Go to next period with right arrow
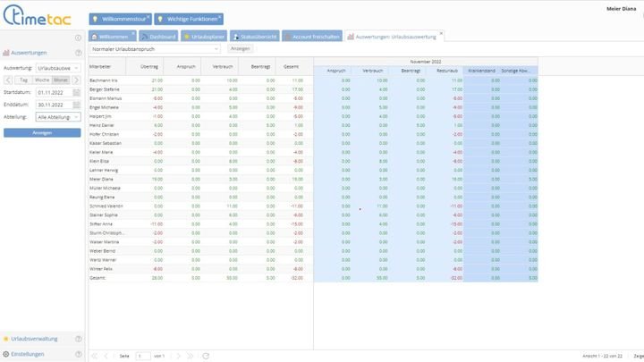The height and width of the screenshot is (362, 644). tap(77, 80)
